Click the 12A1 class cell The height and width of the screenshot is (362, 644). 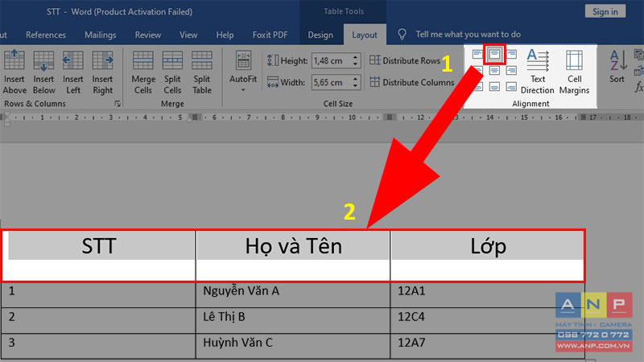coord(488,294)
